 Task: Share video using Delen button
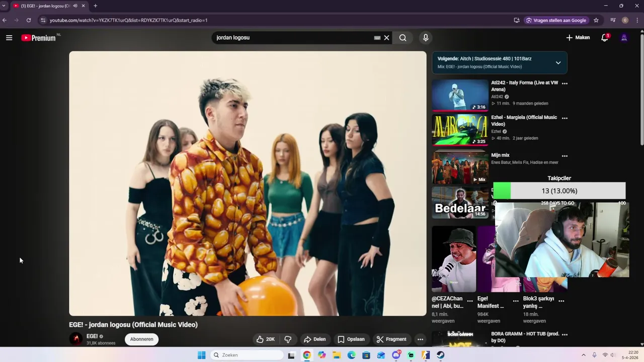tap(315, 339)
